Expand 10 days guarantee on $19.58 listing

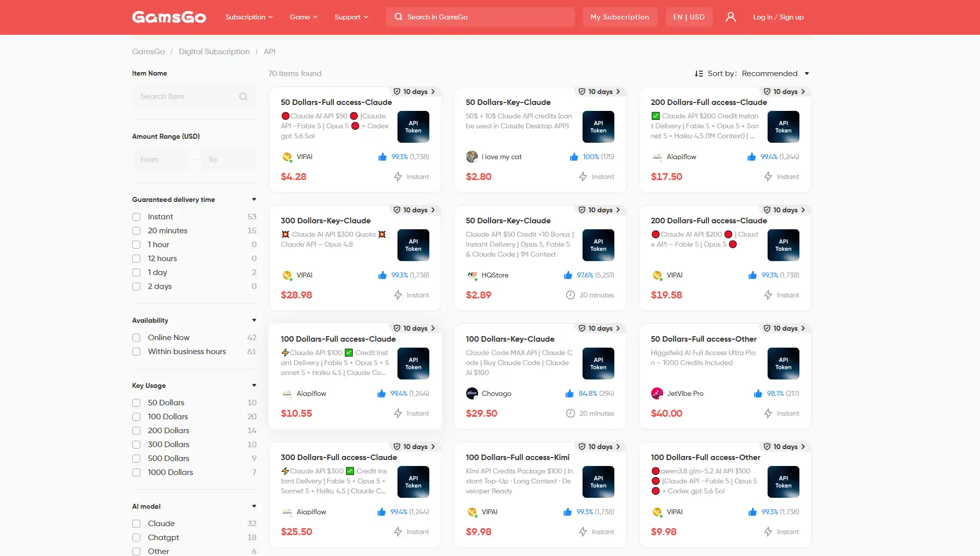[x=785, y=210]
